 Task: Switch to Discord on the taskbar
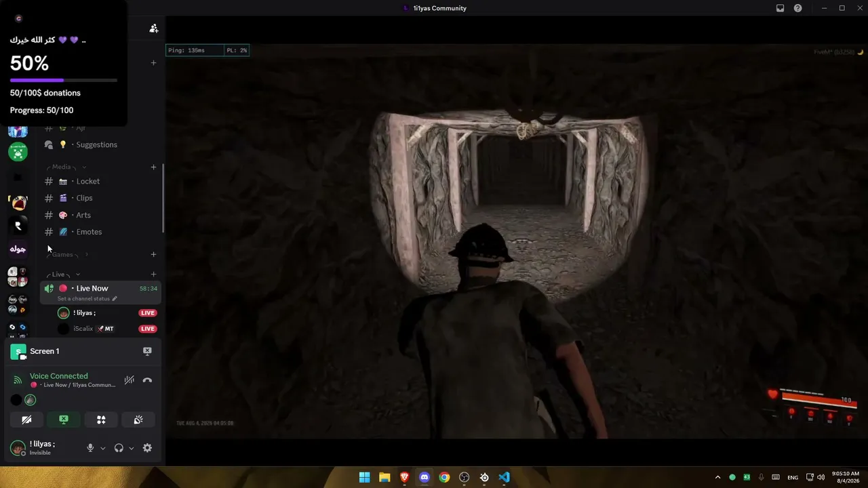point(425,477)
